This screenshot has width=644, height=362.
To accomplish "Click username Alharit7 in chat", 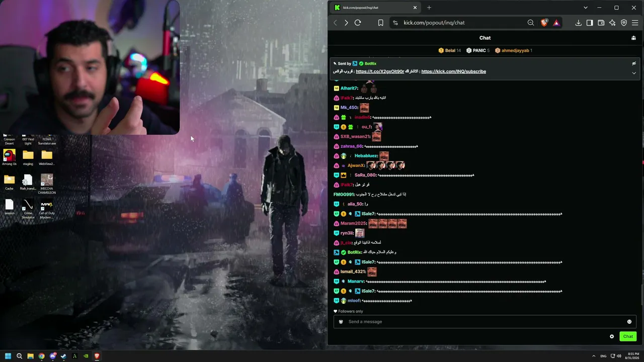I will [349, 88].
